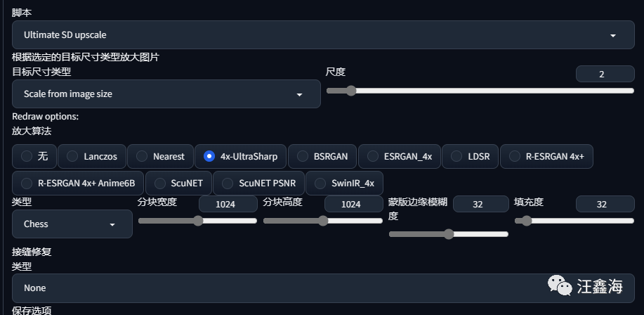Click the caret arrow of the Chess dropdown
This screenshot has width=644, height=315.
tap(112, 225)
